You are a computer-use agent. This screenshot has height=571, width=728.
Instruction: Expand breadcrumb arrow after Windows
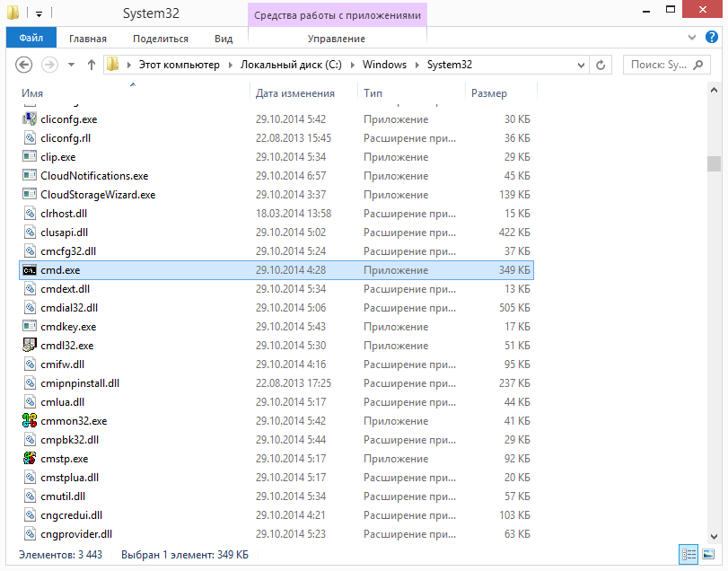pos(417,65)
